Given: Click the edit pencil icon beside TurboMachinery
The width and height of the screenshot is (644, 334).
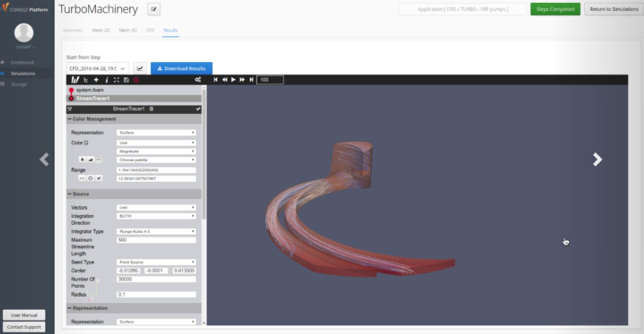Looking at the screenshot, I should (x=154, y=9).
